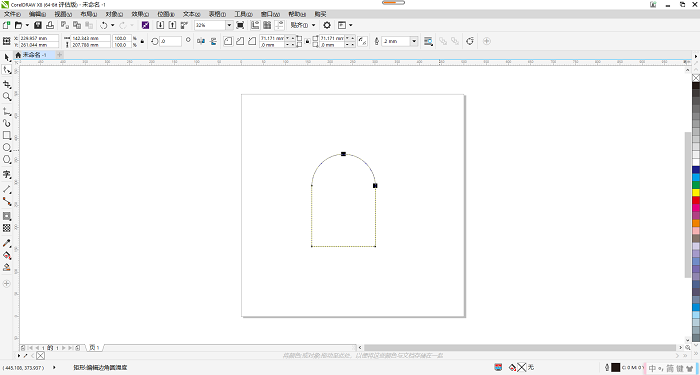The image size is (700, 375).
Task: Choose the Connector tool
Action: click(7, 201)
